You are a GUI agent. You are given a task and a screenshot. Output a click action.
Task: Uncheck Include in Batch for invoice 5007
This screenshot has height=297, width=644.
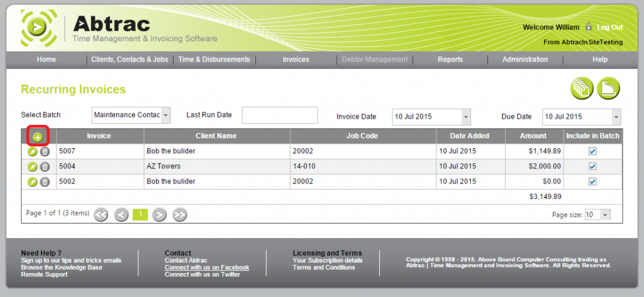[592, 151]
